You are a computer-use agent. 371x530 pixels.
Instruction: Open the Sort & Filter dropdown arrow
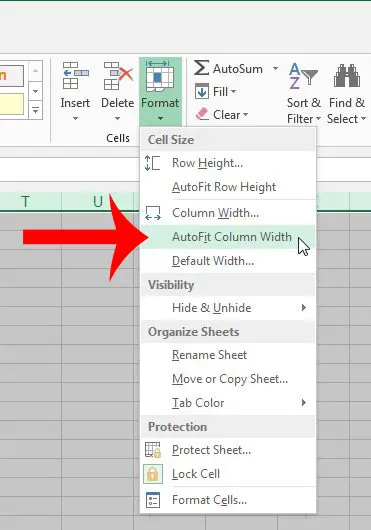pyautogui.click(x=318, y=119)
